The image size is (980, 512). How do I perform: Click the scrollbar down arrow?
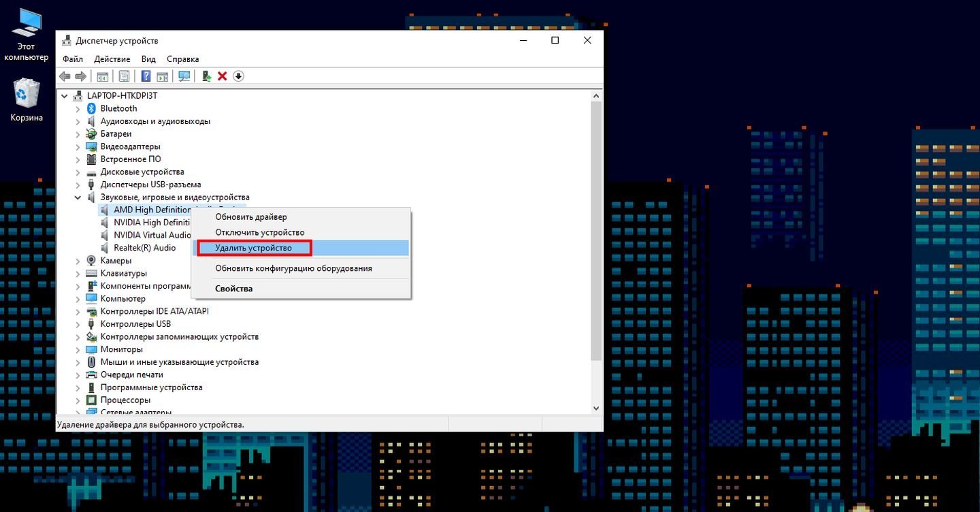pos(596,408)
